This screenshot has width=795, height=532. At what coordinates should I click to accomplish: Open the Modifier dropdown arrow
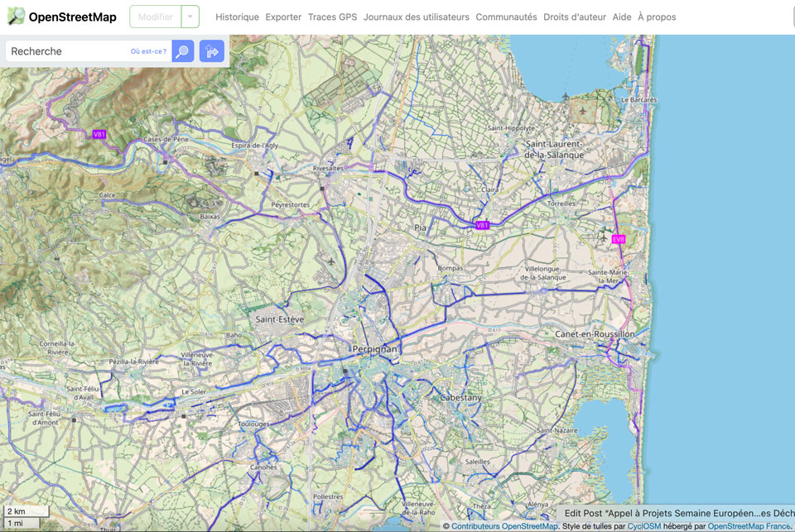(x=191, y=16)
